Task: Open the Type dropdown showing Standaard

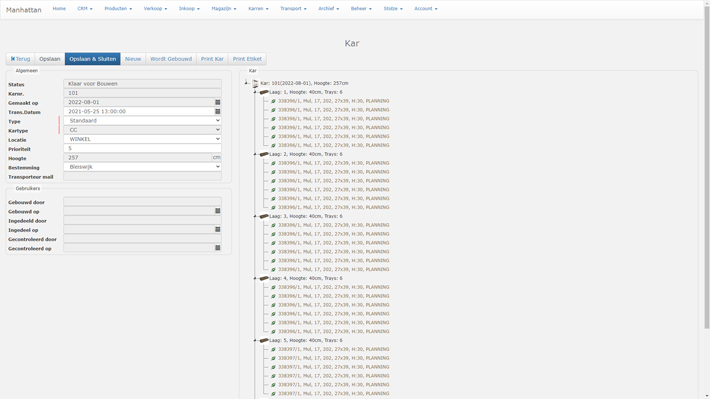Action: click(142, 120)
